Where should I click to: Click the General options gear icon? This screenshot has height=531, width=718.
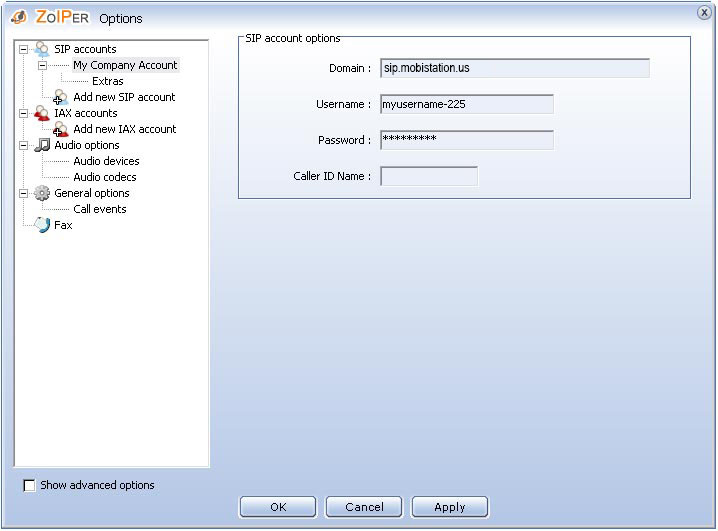point(42,193)
